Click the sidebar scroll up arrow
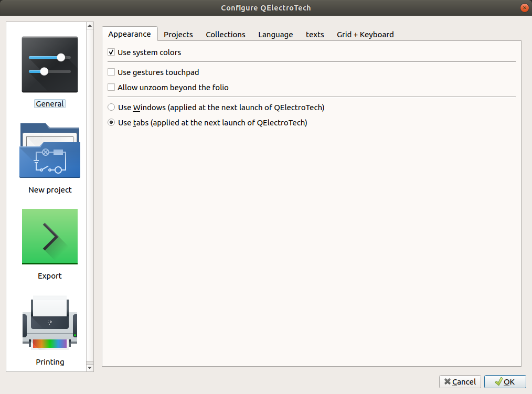 [x=90, y=26]
